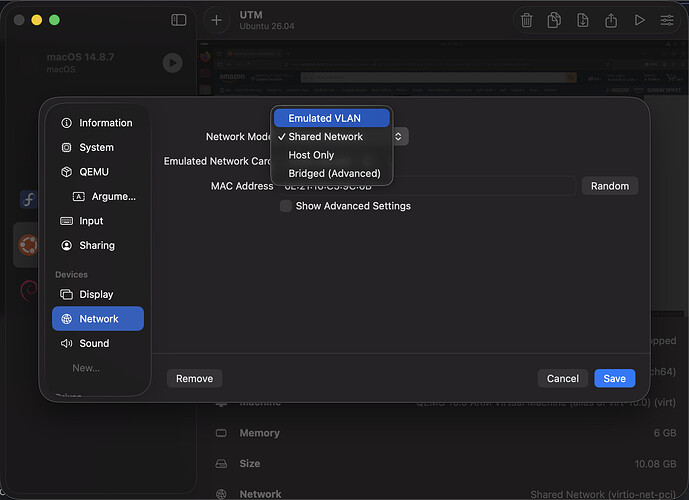Click the Sharing person icon
689x500 pixels.
(x=66, y=246)
